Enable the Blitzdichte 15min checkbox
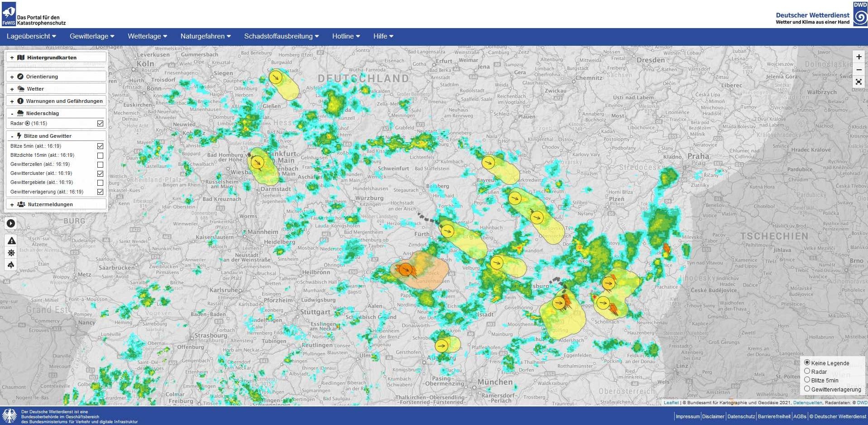The width and height of the screenshot is (868, 425). click(100, 155)
